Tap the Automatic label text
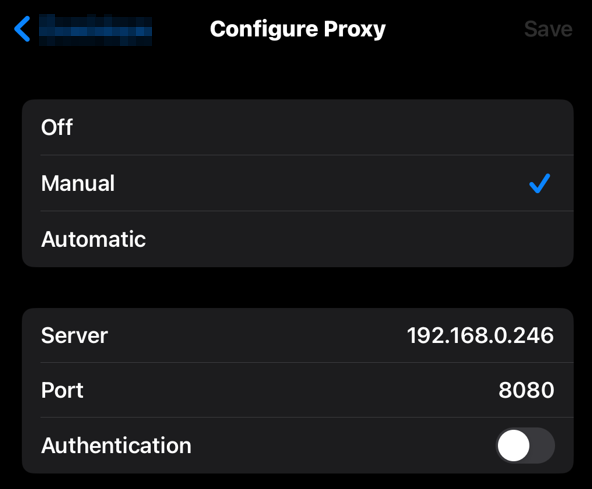The image size is (592, 489). click(93, 239)
